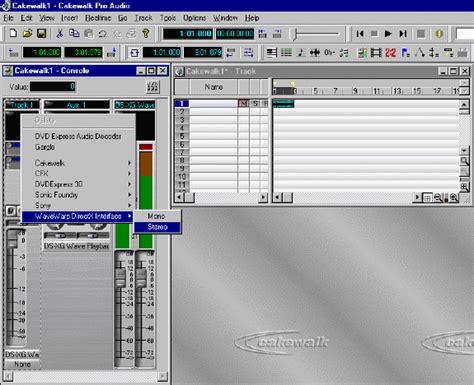This screenshot has width=474, height=385.
Task: Open the Insert menu
Action: click(x=69, y=18)
